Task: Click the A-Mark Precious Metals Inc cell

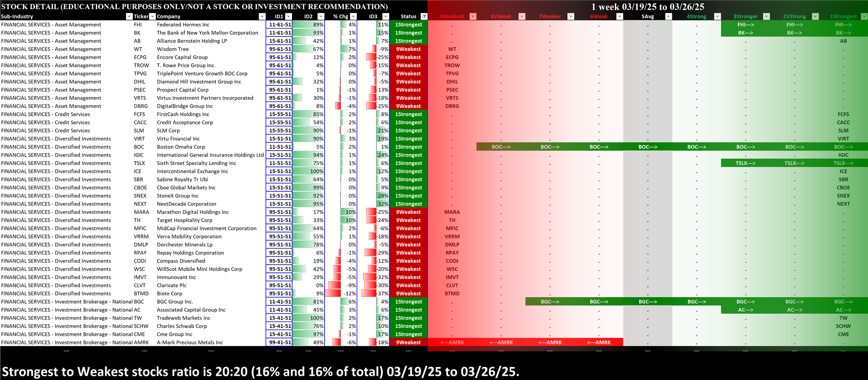Action: 210,342
